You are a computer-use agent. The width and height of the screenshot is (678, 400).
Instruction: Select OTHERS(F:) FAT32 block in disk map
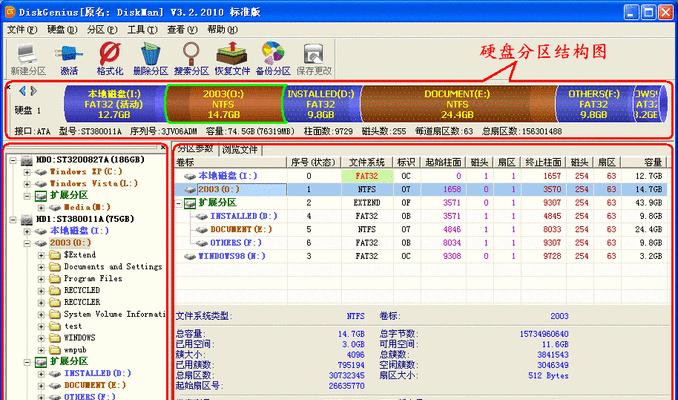point(594,104)
